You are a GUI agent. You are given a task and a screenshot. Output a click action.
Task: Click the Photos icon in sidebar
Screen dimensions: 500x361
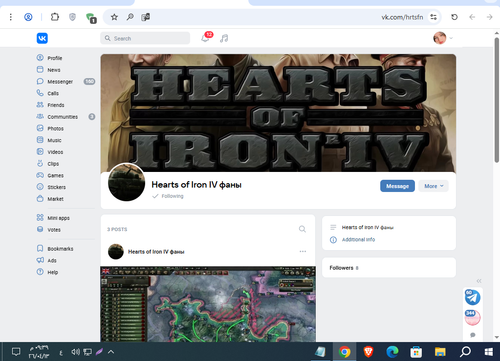[40, 128]
